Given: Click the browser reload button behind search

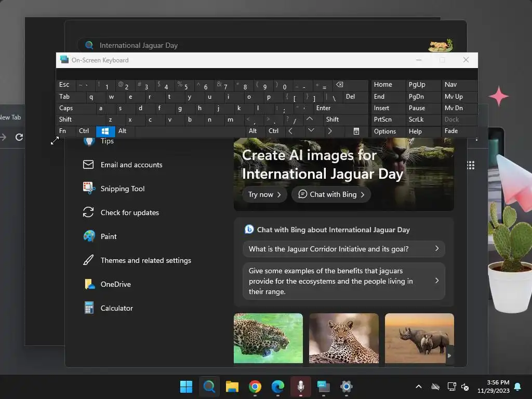Looking at the screenshot, I should pos(19,137).
